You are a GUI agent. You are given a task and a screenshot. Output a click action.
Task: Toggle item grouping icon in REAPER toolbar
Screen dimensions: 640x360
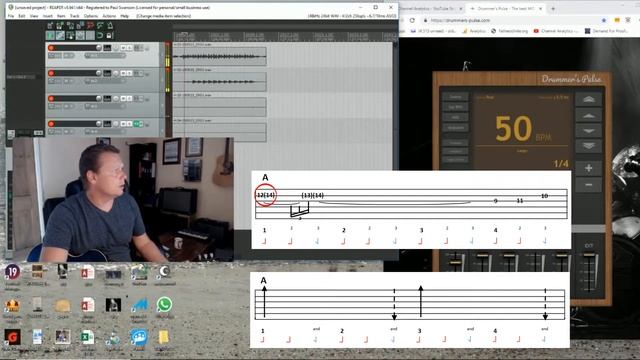click(x=60, y=36)
